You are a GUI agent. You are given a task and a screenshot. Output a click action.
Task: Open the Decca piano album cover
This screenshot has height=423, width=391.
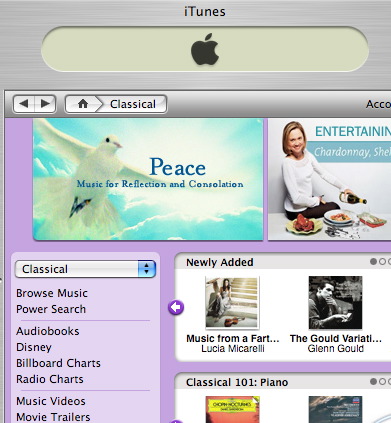click(x=335, y=410)
